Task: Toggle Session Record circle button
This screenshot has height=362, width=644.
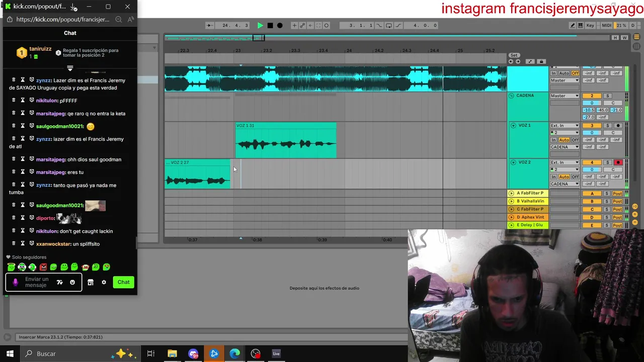Action: coord(326,25)
